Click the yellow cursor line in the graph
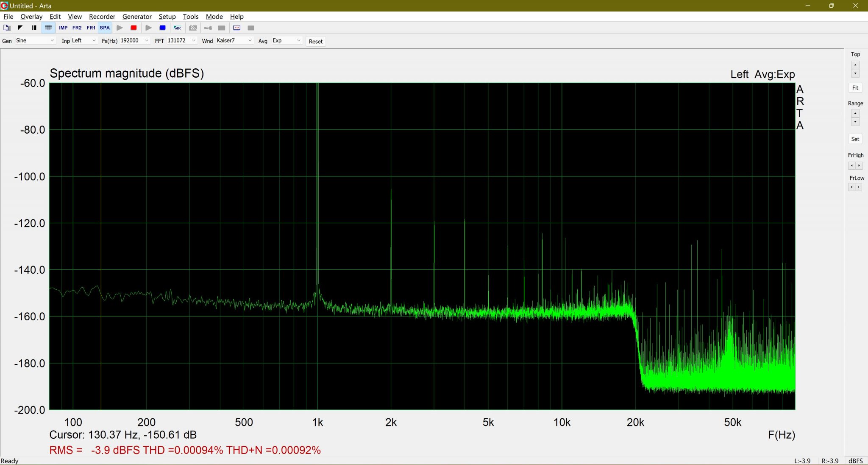868x465 pixels. point(101,246)
